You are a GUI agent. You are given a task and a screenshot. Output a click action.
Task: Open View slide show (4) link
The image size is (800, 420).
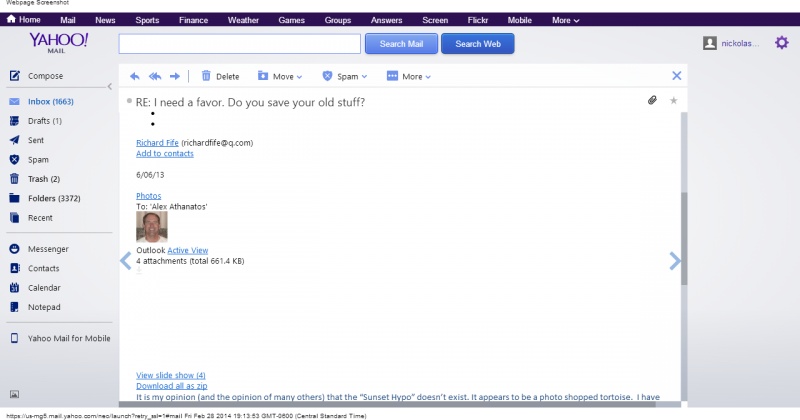click(171, 375)
